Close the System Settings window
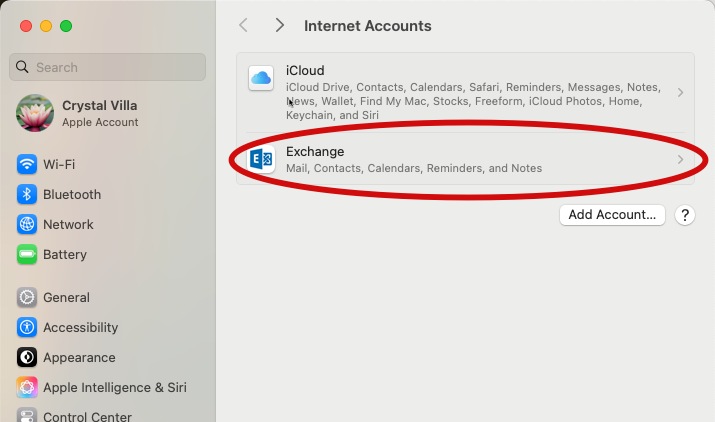This screenshot has width=715, height=422. [x=26, y=26]
